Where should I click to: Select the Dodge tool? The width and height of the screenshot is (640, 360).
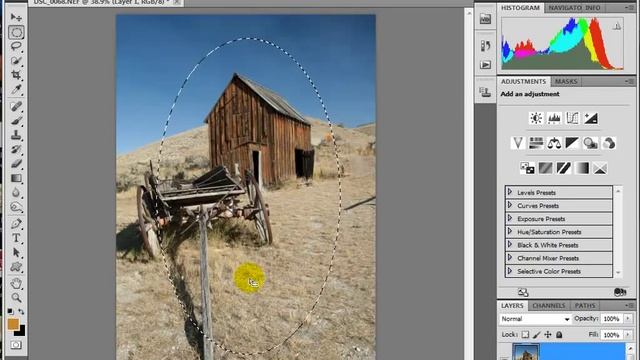(x=16, y=207)
